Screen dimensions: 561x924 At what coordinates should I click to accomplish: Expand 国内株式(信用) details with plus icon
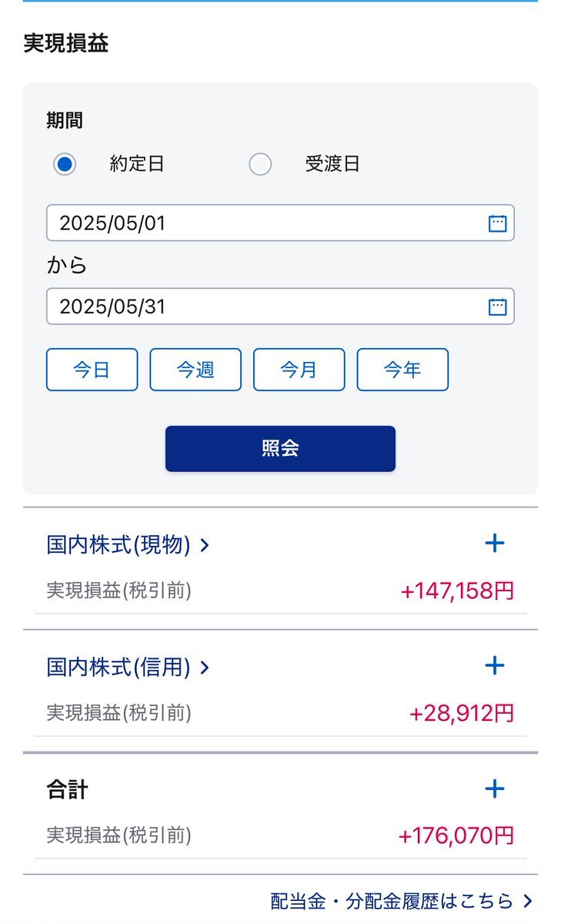[x=495, y=666]
